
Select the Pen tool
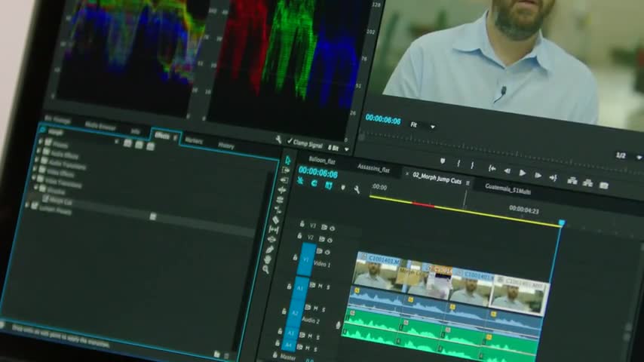(x=270, y=250)
